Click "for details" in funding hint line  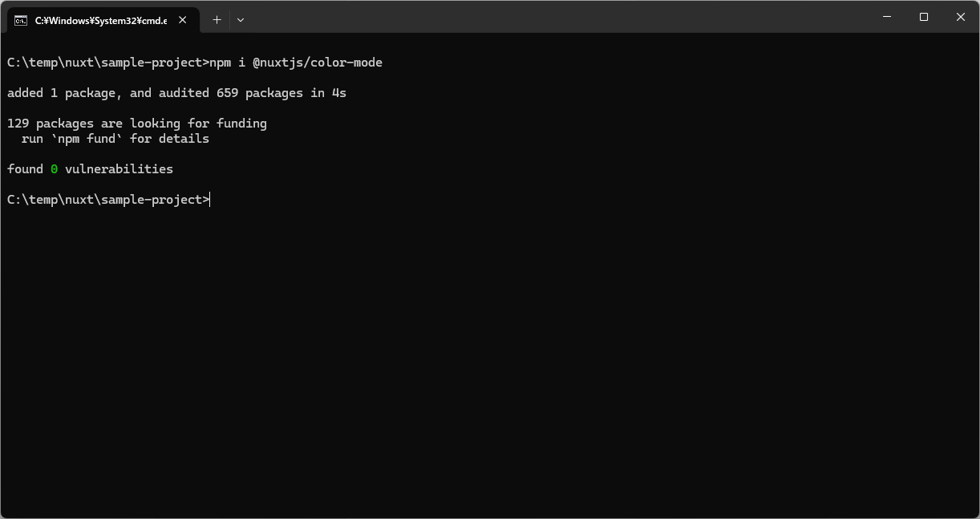coord(169,139)
